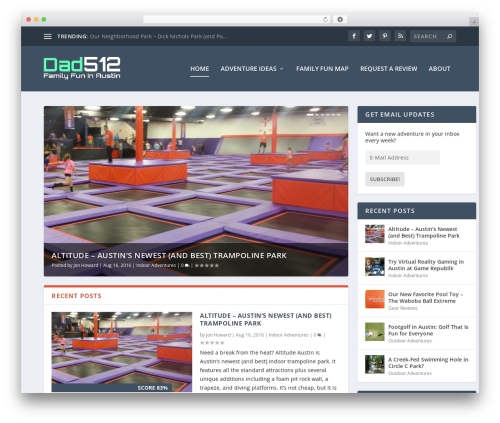500x423 pixels.
Task: Open the trampoline park post thumbnail
Action: pos(122,352)
